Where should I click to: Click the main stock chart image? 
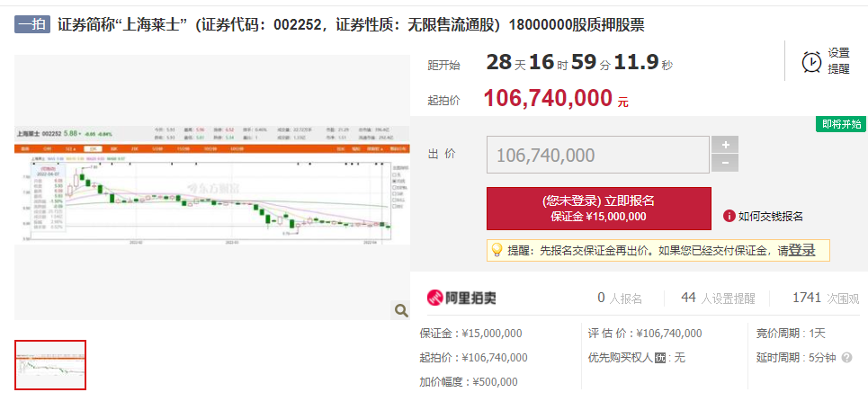coord(212,185)
